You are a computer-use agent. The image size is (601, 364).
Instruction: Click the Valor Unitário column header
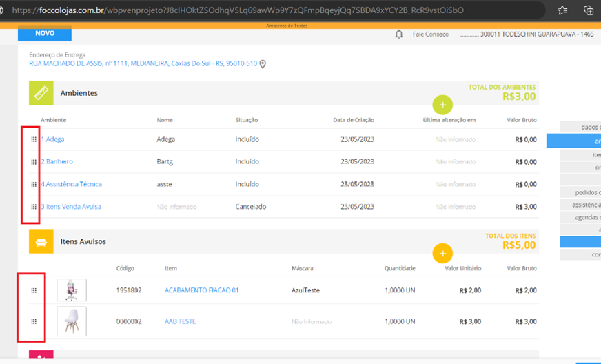click(463, 268)
